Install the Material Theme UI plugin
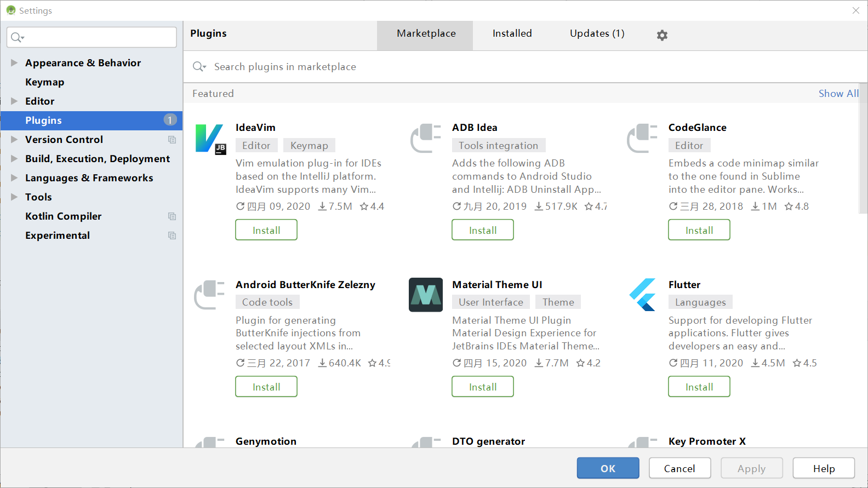 click(483, 387)
